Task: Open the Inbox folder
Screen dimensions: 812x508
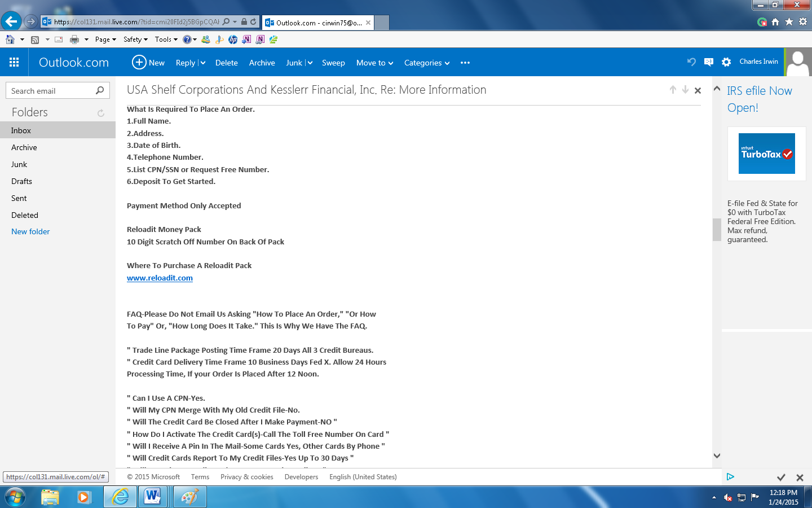Action: tap(58, 130)
